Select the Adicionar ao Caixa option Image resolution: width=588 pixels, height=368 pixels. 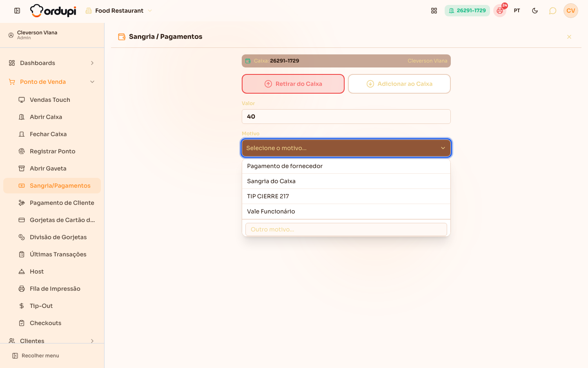coord(399,84)
